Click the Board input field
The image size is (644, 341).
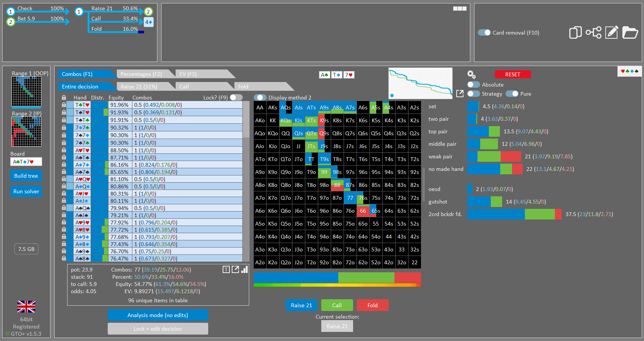coord(26,162)
